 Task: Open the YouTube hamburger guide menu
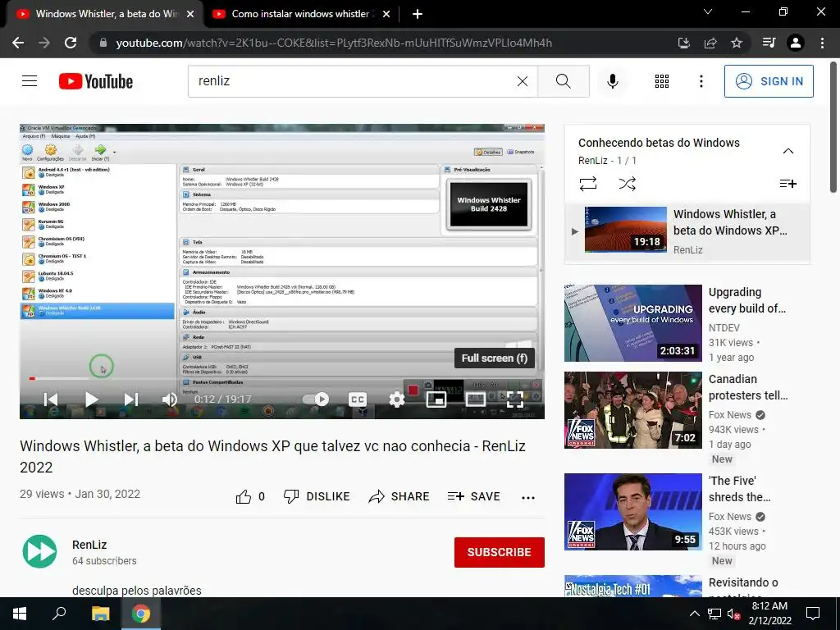pos(30,81)
